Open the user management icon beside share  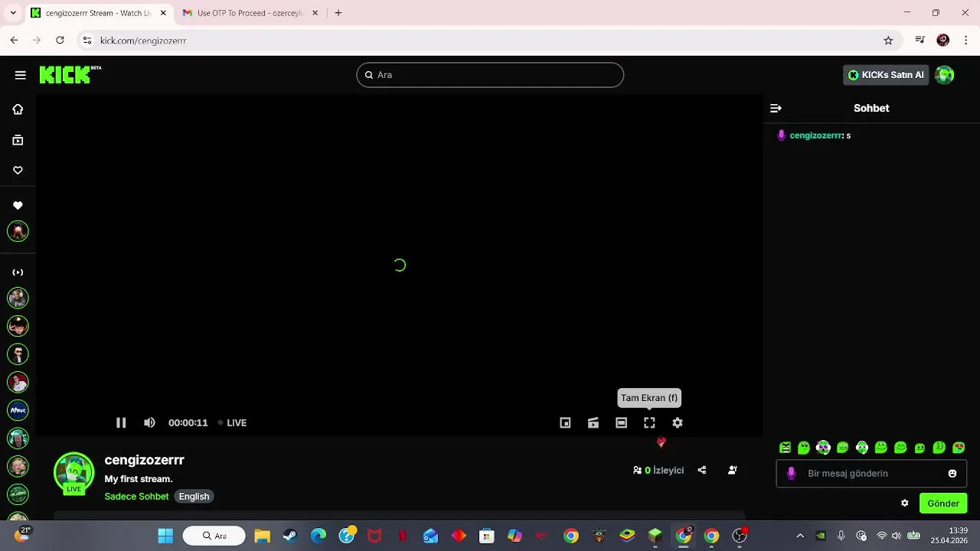[733, 471]
